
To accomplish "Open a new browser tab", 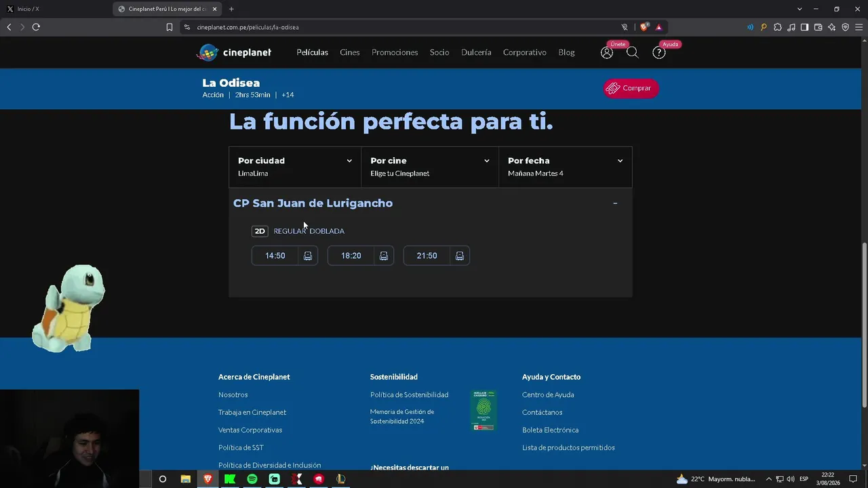I will [x=231, y=9].
